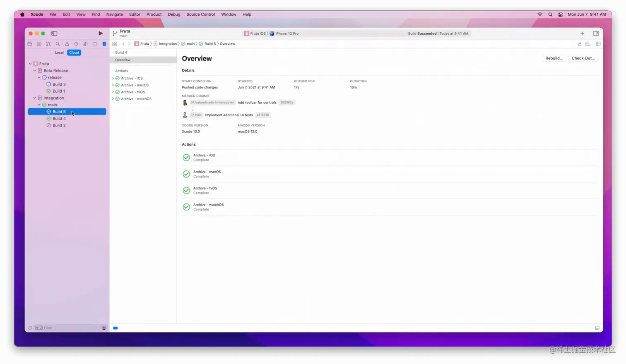Viewport: 626px width, 364px height.
Task: Expand Archive - tvOS in the outline
Action: (113, 92)
